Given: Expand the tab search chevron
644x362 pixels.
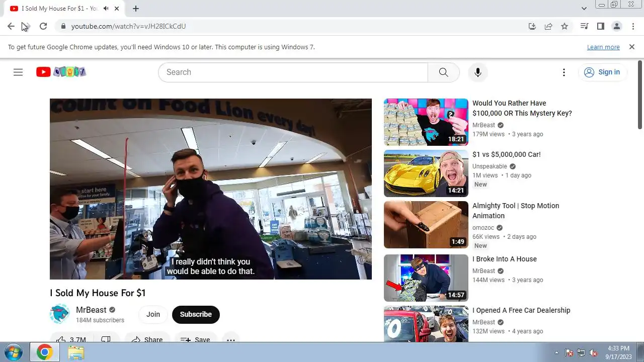Looking at the screenshot, I should (x=584, y=9).
